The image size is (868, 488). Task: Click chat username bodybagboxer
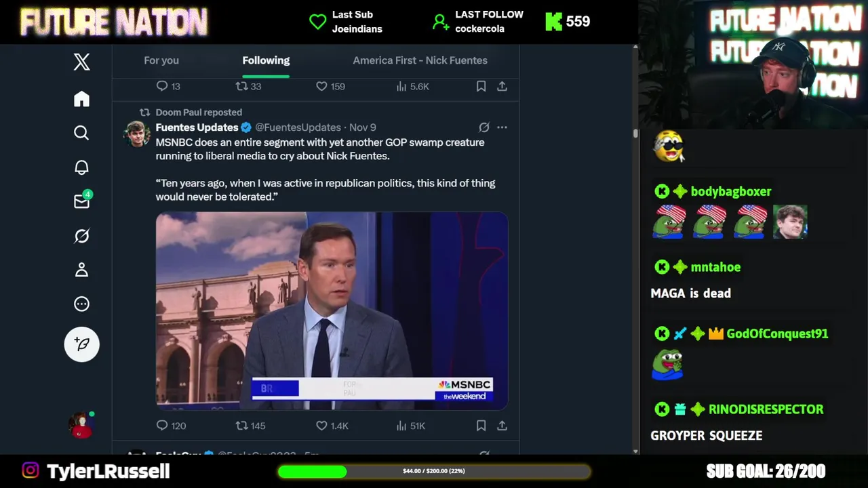pyautogui.click(x=730, y=191)
